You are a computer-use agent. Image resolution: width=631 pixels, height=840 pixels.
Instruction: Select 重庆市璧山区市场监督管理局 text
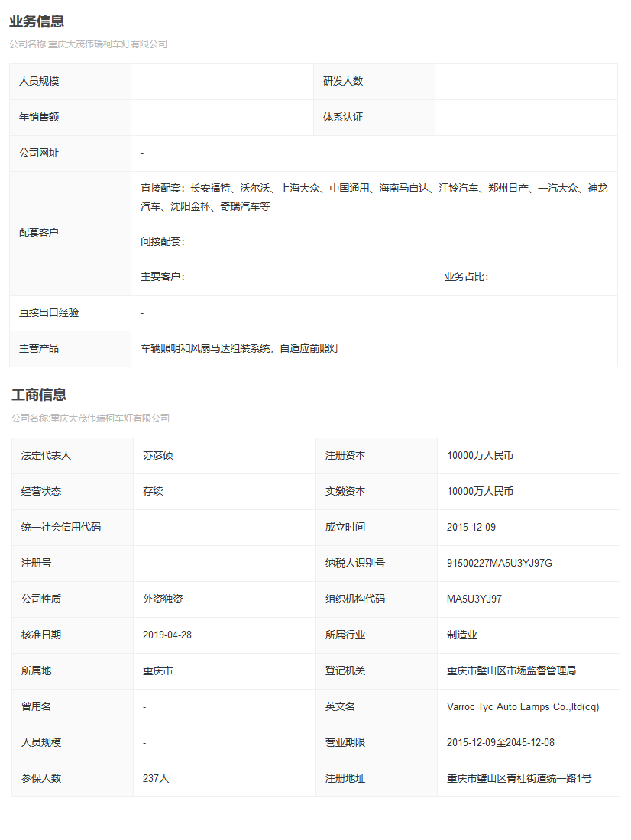point(512,670)
